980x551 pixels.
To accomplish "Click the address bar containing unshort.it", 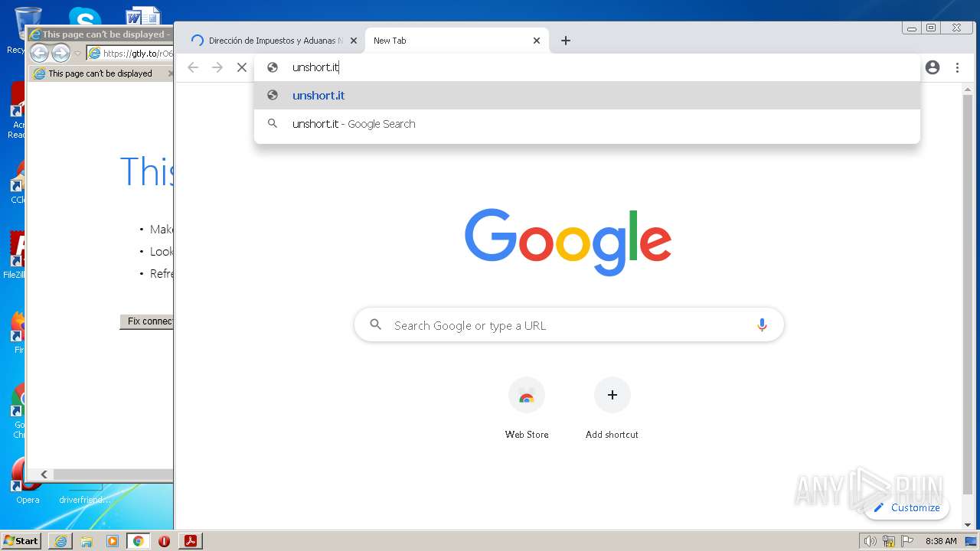I will pyautogui.click(x=586, y=67).
